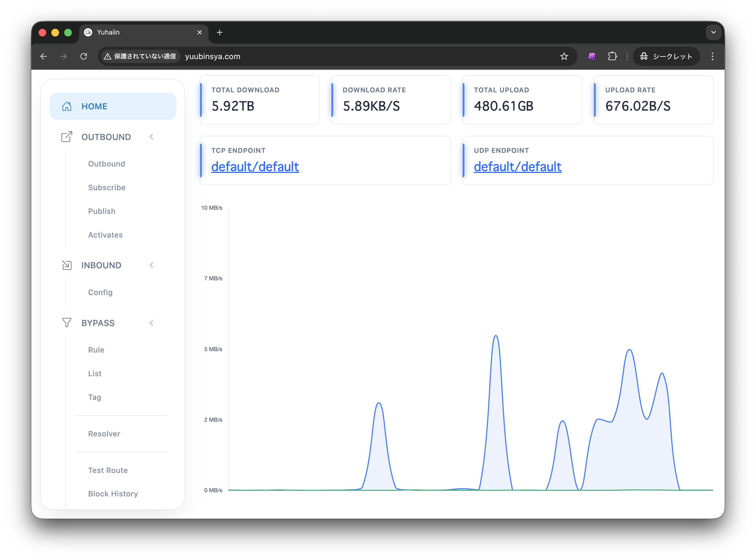756x560 pixels.
Task: Bookmark this page with the star icon
Action: 564,56
